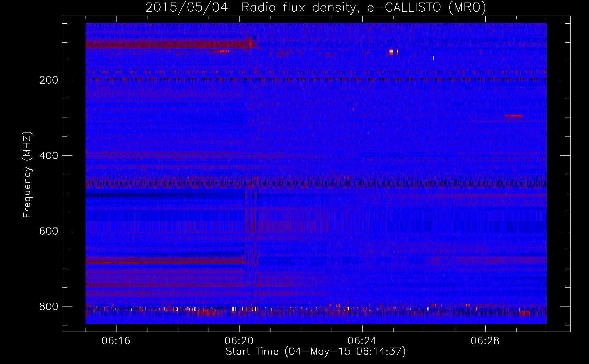Select the 400 frequency tick label

point(48,156)
